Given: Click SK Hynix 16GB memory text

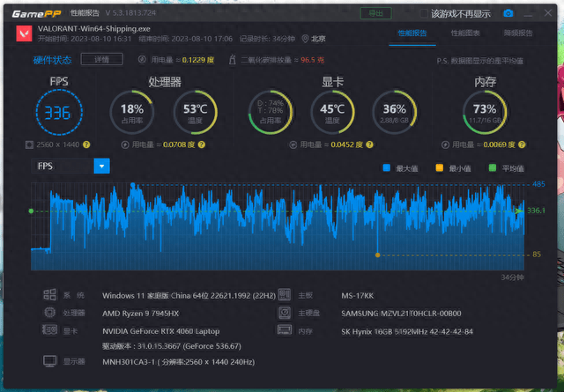Looking at the screenshot, I should tap(407, 331).
